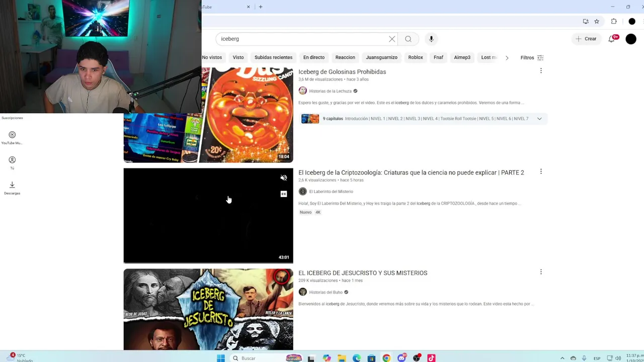The image size is (644, 362).
Task: Open YouTube Music in sidebar
Action: [12, 137]
